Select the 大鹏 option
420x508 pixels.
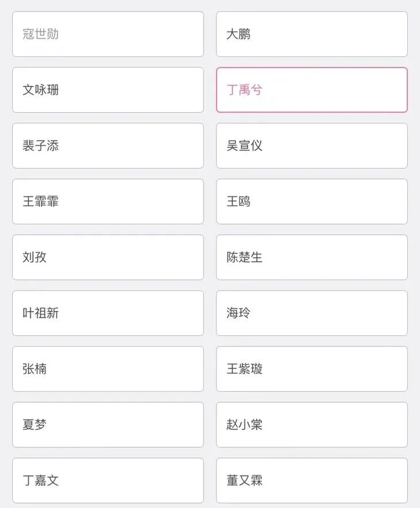tap(311, 34)
